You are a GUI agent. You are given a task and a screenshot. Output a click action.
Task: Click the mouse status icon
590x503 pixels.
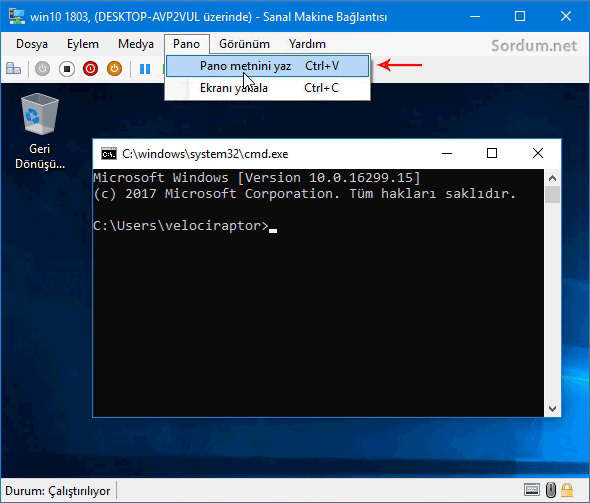pyautogui.click(x=551, y=490)
